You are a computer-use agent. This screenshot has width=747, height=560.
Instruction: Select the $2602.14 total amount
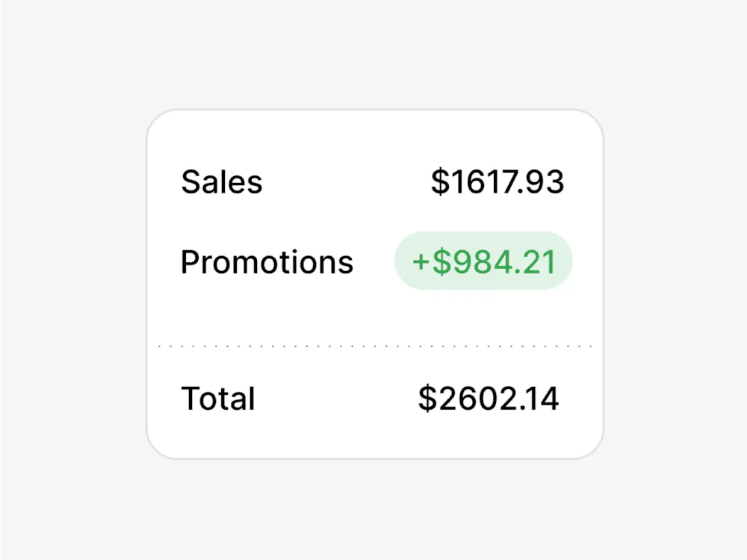coord(489,399)
